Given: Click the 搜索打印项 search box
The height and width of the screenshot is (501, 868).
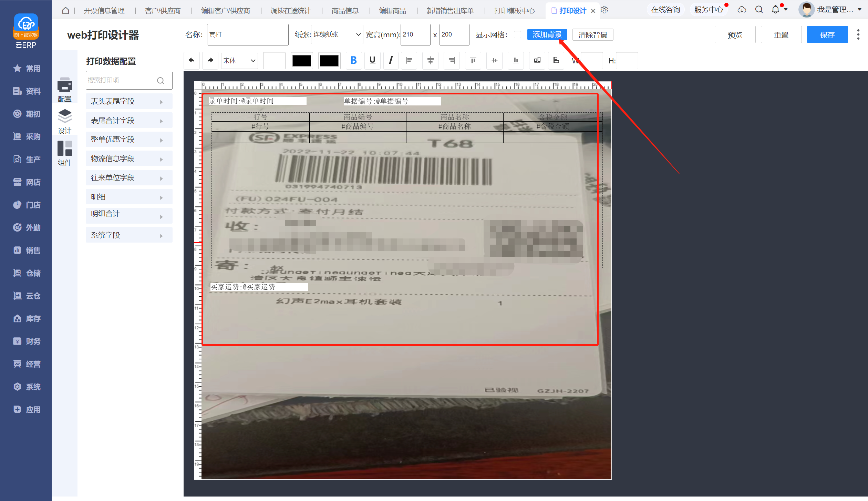Looking at the screenshot, I should pos(129,80).
